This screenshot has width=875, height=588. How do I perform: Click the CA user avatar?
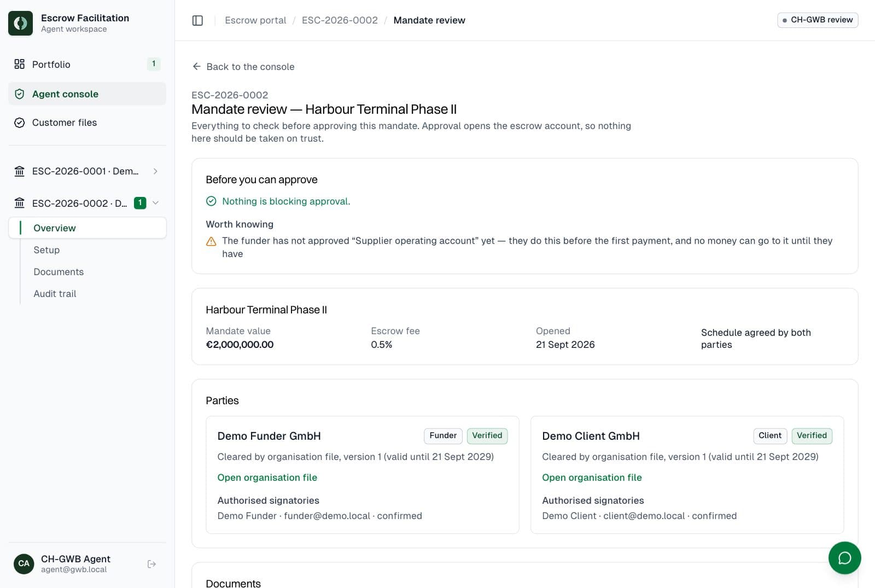pyautogui.click(x=24, y=563)
